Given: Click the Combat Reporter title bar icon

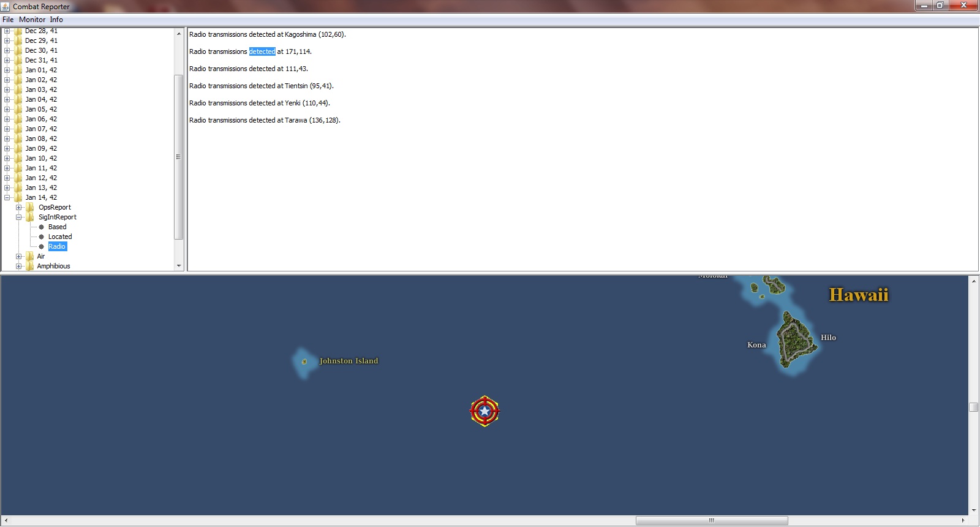Looking at the screenshot, I should pyautogui.click(x=6, y=6).
